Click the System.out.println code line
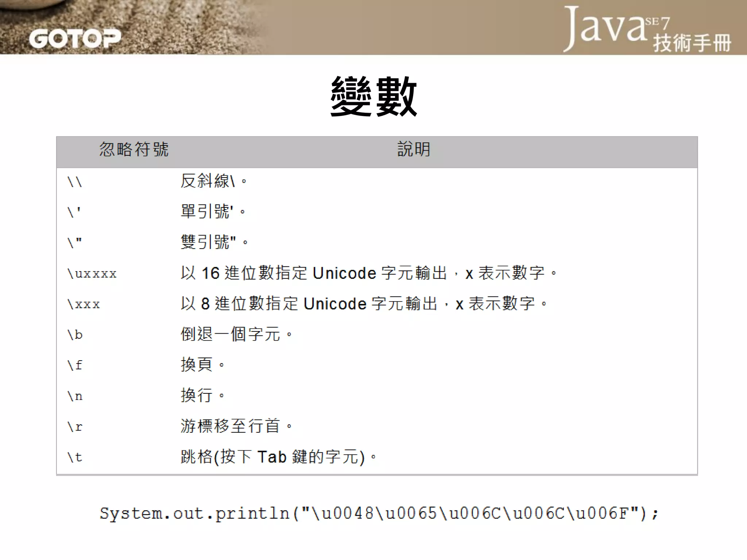This screenshot has height=560, width=747. [379, 513]
